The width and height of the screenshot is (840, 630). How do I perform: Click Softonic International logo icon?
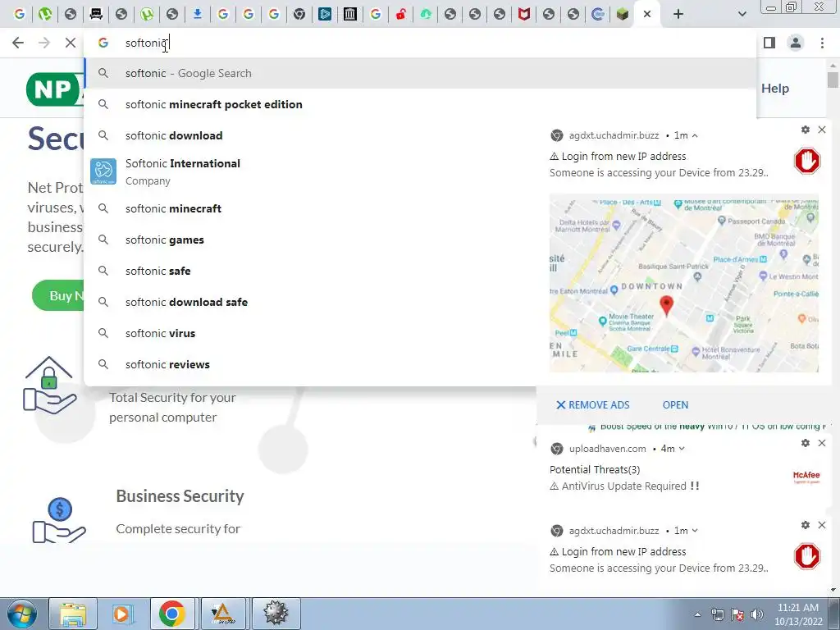[103, 171]
